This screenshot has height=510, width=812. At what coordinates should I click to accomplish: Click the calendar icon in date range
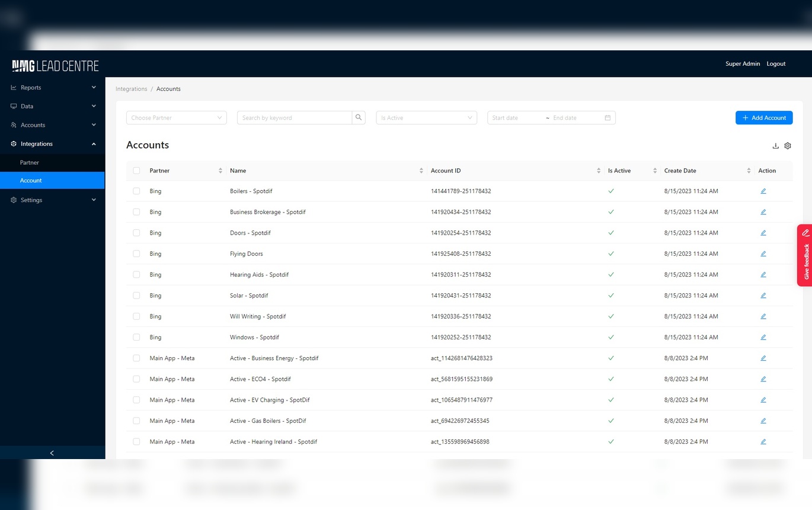pyautogui.click(x=608, y=118)
